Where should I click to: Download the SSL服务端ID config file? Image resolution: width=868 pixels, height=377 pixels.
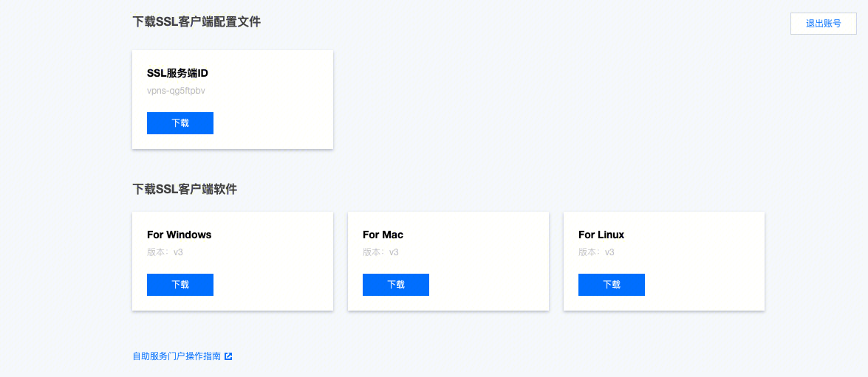tap(180, 123)
